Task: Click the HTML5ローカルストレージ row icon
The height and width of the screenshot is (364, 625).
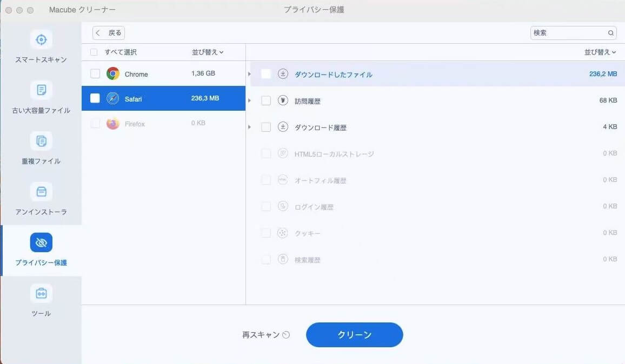Action: [x=283, y=153]
